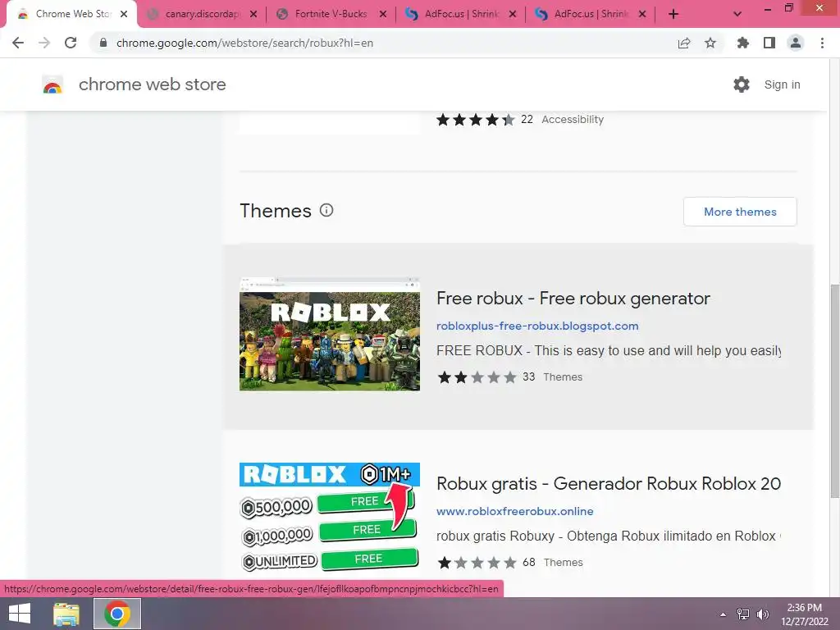Open the volume speaker tray icon
Screen dimensions: 840x630
(x=763, y=614)
